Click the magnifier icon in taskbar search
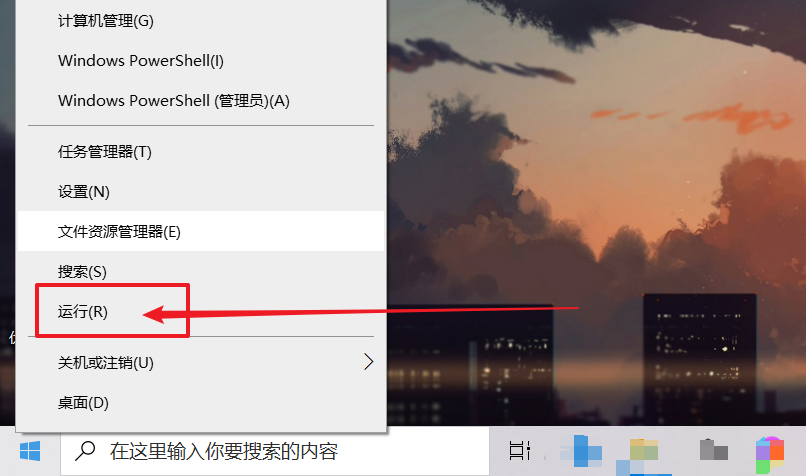Screen dimensions: 806x476 click(85, 451)
